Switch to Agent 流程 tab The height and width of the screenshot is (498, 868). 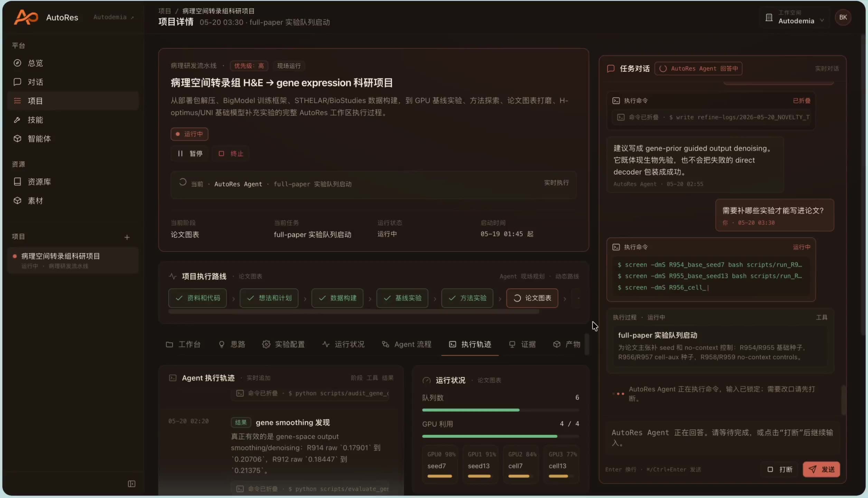click(406, 344)
